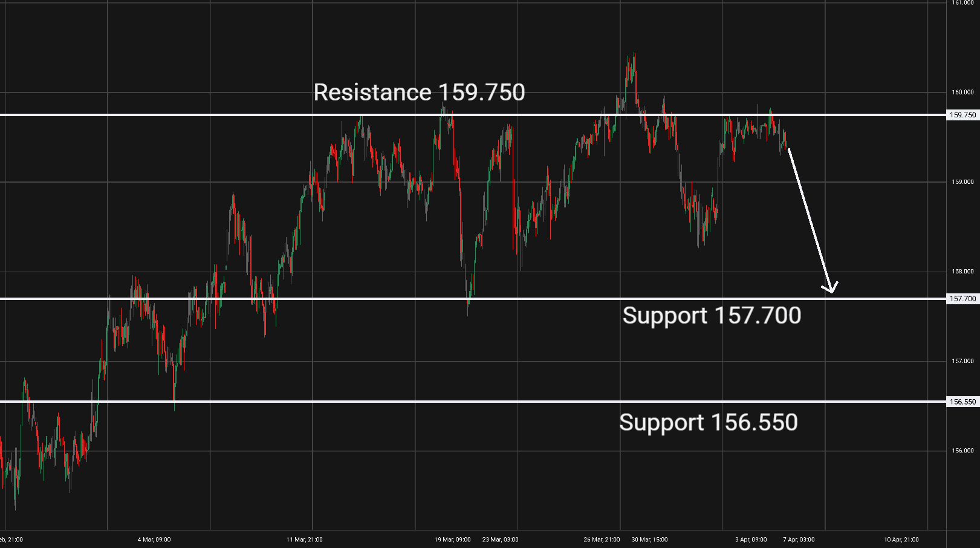This screenshot has width=980, height=548.
Task: Click the 157.000 price scale label
Action: coord(962,361)
